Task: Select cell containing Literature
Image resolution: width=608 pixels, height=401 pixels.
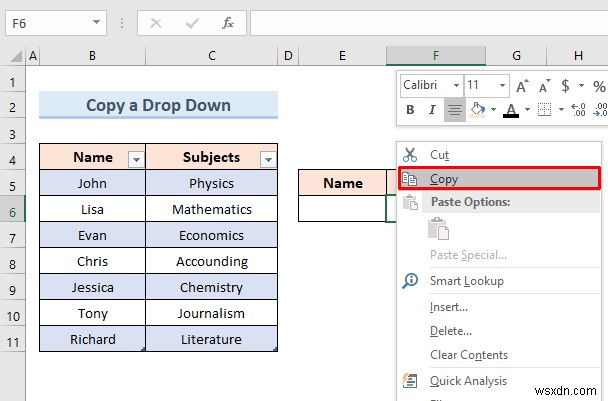Action: 212,339
